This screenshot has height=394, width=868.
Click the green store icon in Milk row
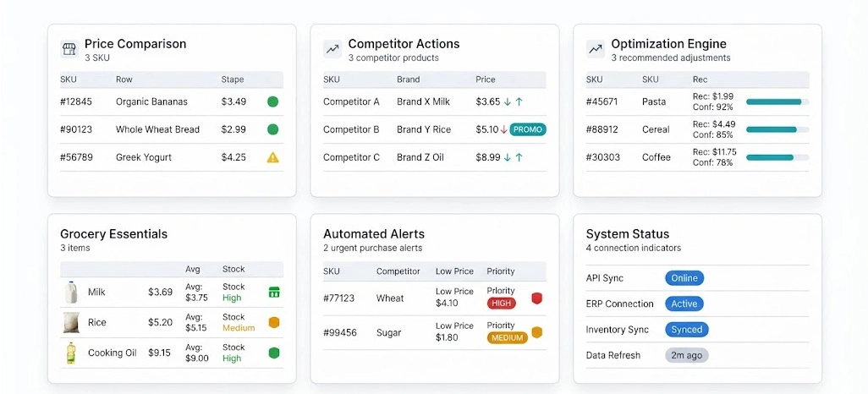click(x=274, y=293)
